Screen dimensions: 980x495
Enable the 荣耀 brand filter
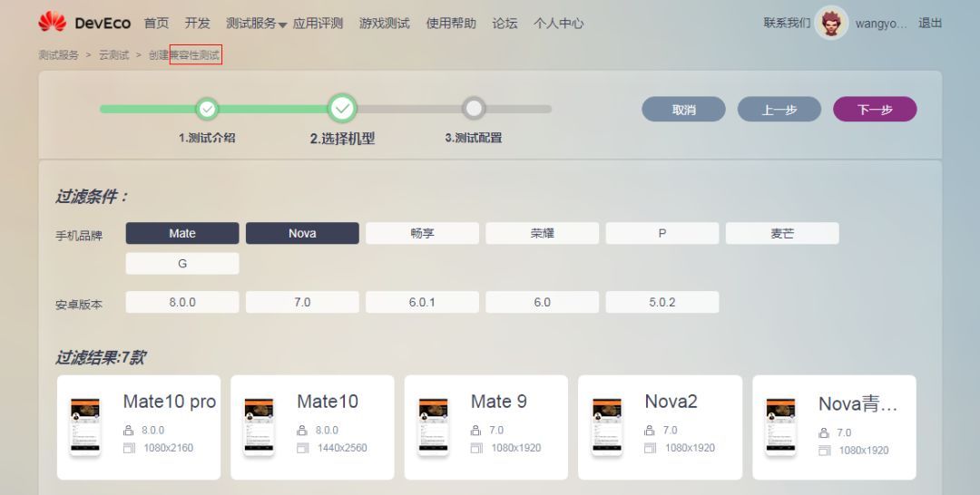543,234
